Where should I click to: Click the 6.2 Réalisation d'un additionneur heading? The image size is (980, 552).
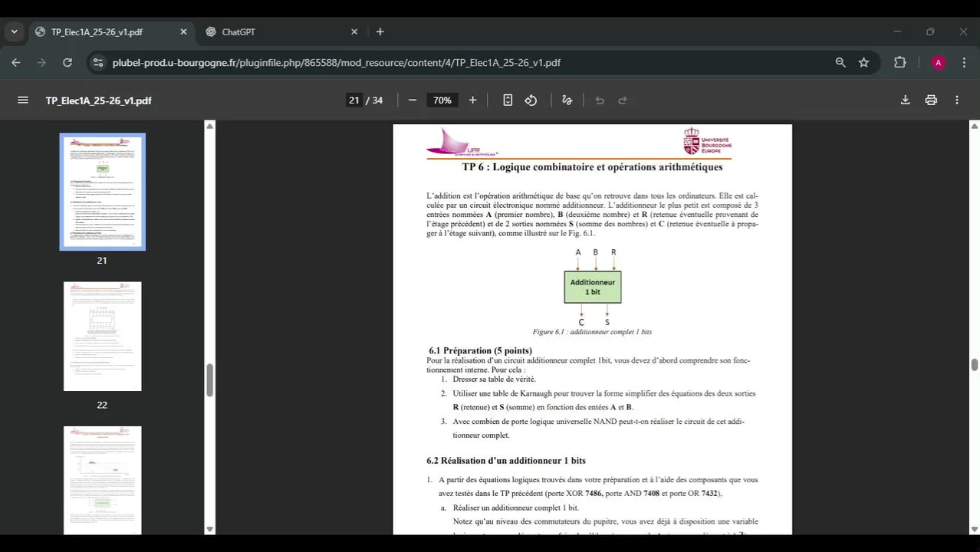tap(506, 461)
